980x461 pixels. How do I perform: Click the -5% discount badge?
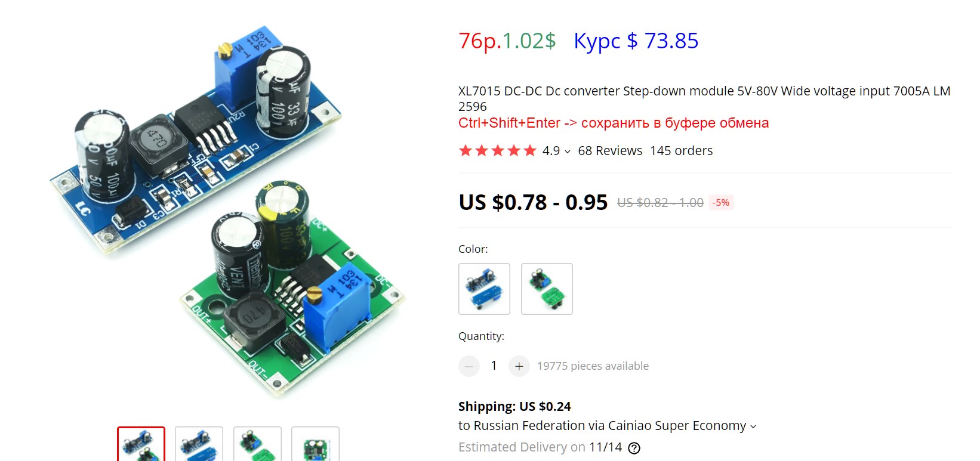click(x=721, y=203)
